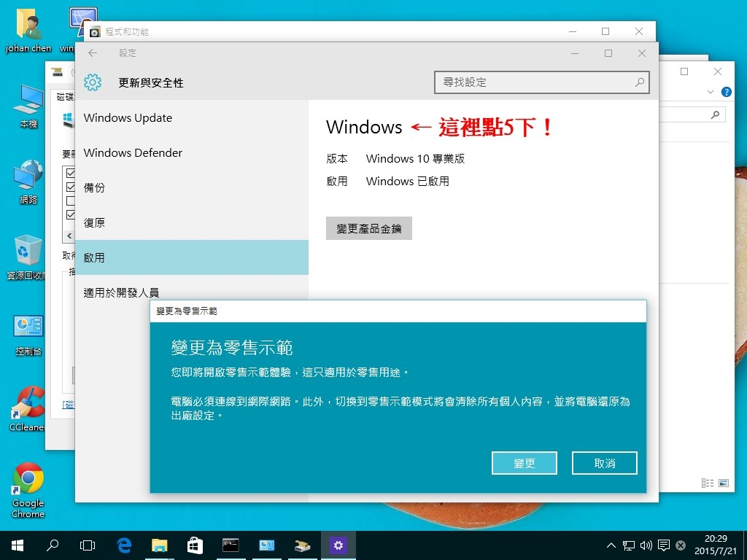The height and width of the screenshot is (560, 747).
Task: Toggle second checkbox in Disk Cleanup list
Action: [71, 187]
